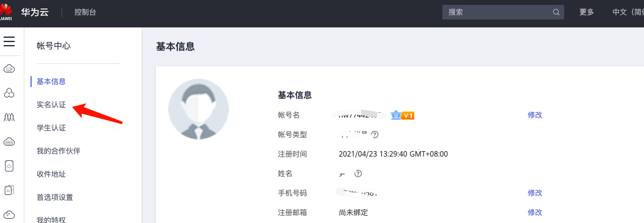Click help icon next to 帐号类型
This screenshot has width=644, height=223.
point(375,134)
